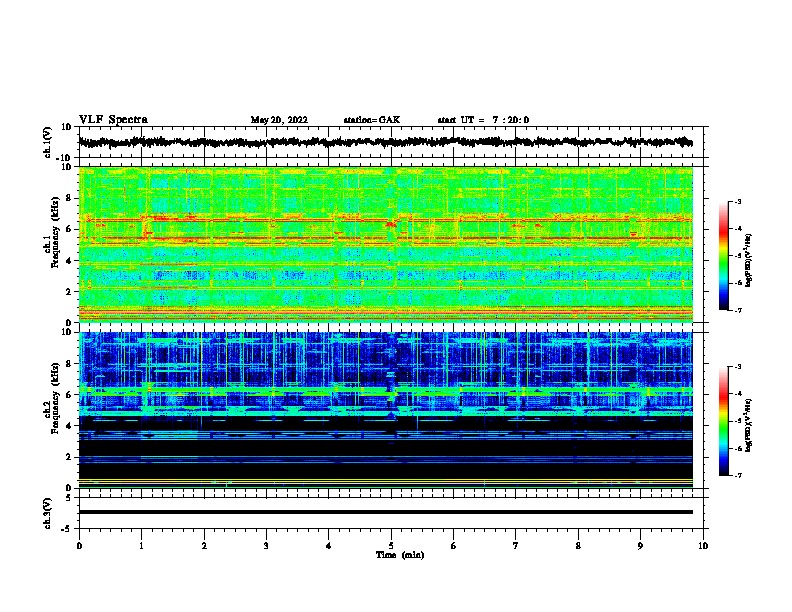The height and width of the screenshot is (612, 792).
Task: Click the ch.1 color scale log(PSD) unit label
Action: click(748, 260)
